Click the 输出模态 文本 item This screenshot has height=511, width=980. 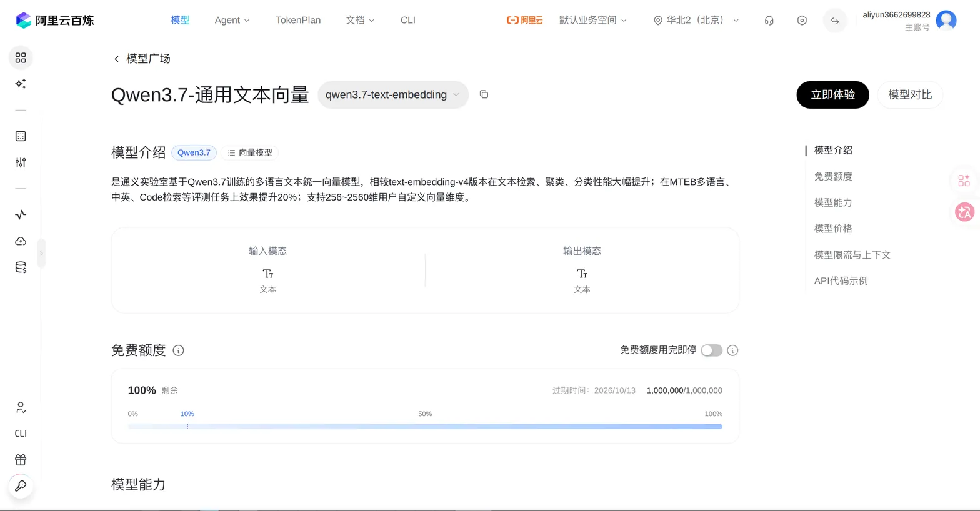tap(582, 281)
